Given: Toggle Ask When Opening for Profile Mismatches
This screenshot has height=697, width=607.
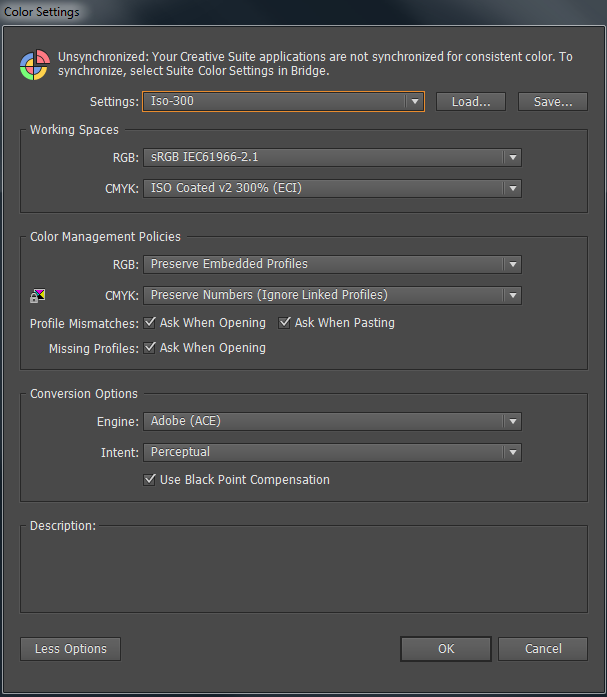Looking at the screenshot, I should pyautogui.click(x=151, y=323).
